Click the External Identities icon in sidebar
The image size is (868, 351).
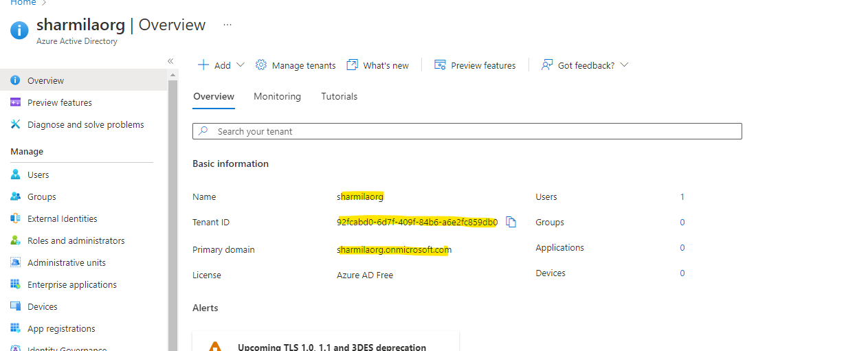click(15, 218)
